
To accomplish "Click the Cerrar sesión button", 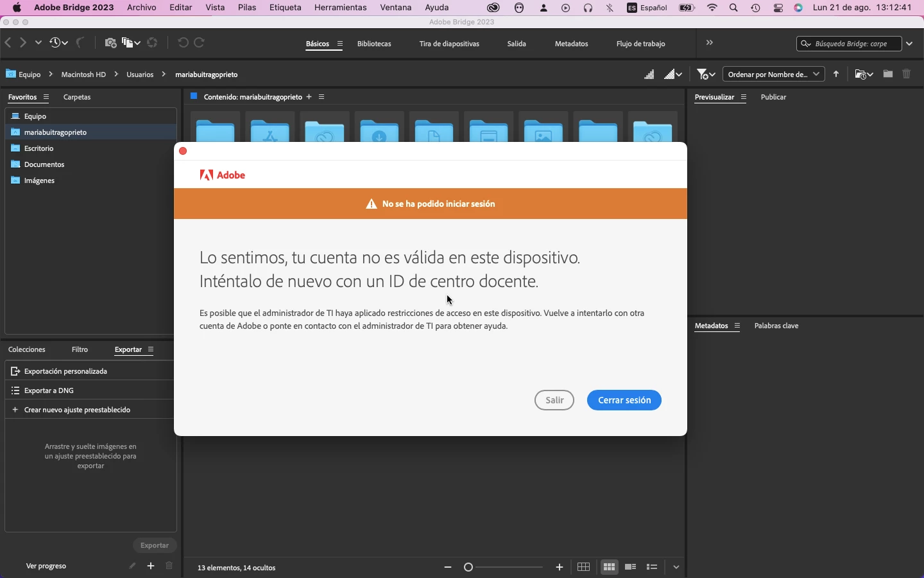I will click(x=625, y=401).
